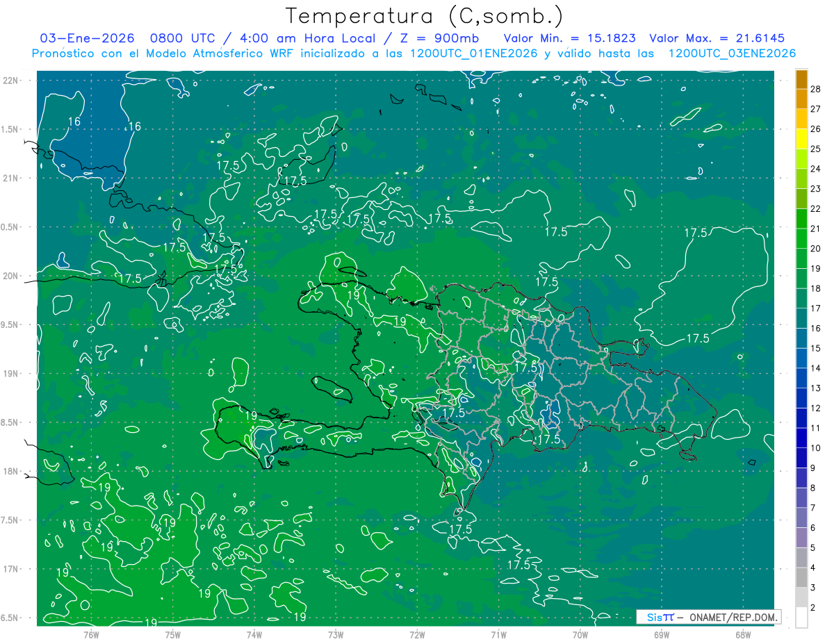Pick the white swatch below 2 on scale

point(801,618)
